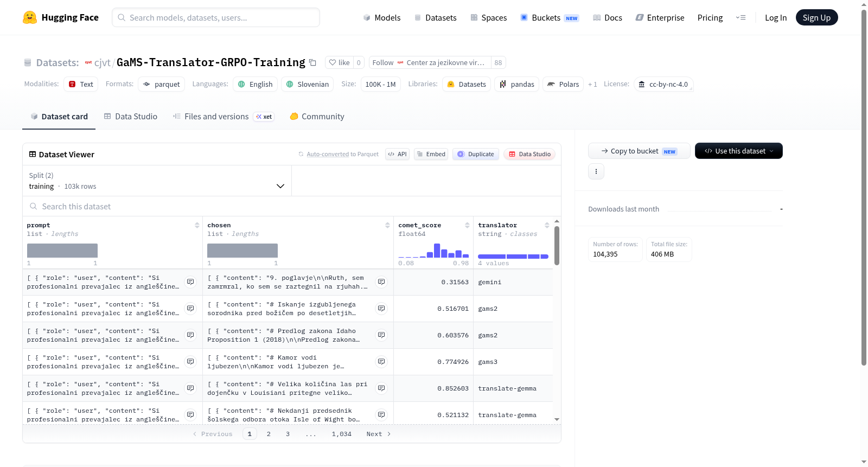
Task: Click the prompt lengths histogram bar
Action: tap(62, 251)
